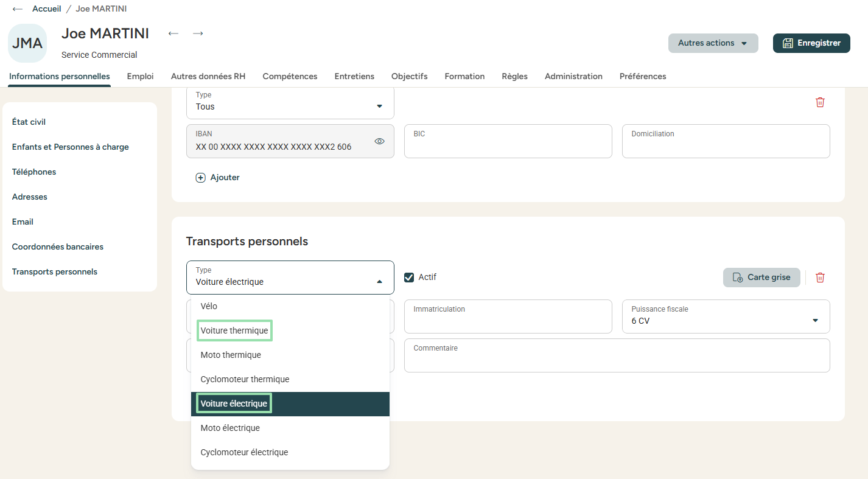Save changes with the Enregistrer button
This screenshot has height=479, width=868.
click(811, 43)
